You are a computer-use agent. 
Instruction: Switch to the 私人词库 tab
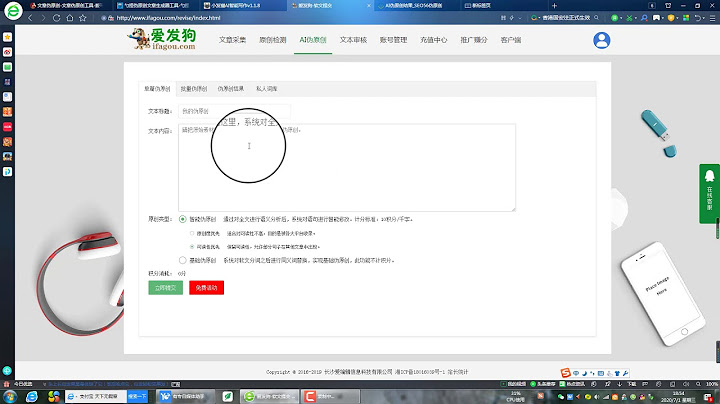[266, 89]
